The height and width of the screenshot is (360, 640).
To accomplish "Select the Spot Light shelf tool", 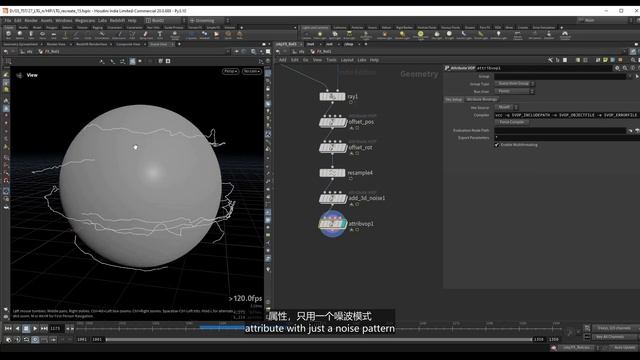I will coord(334,35).
